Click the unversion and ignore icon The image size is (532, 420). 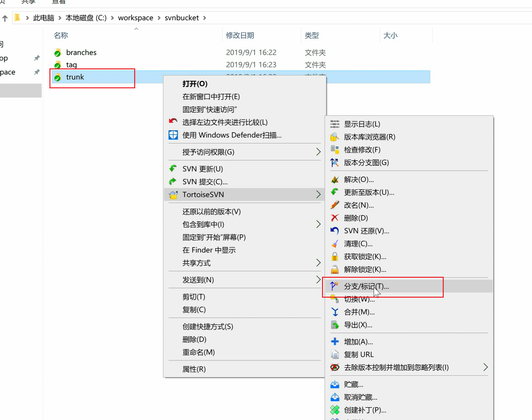click(335, 367)
